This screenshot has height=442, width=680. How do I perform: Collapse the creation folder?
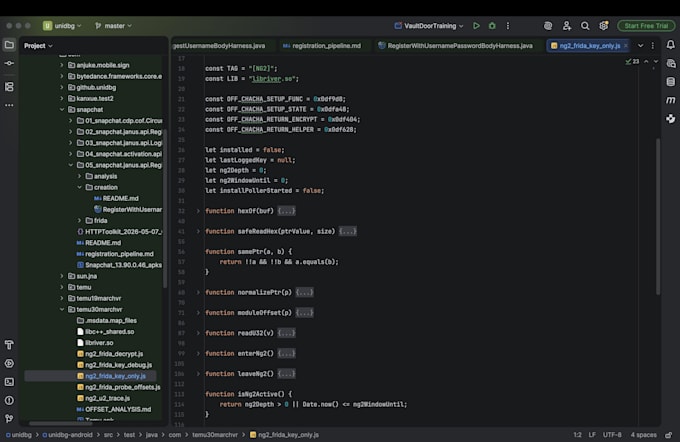tap(79, 187)
